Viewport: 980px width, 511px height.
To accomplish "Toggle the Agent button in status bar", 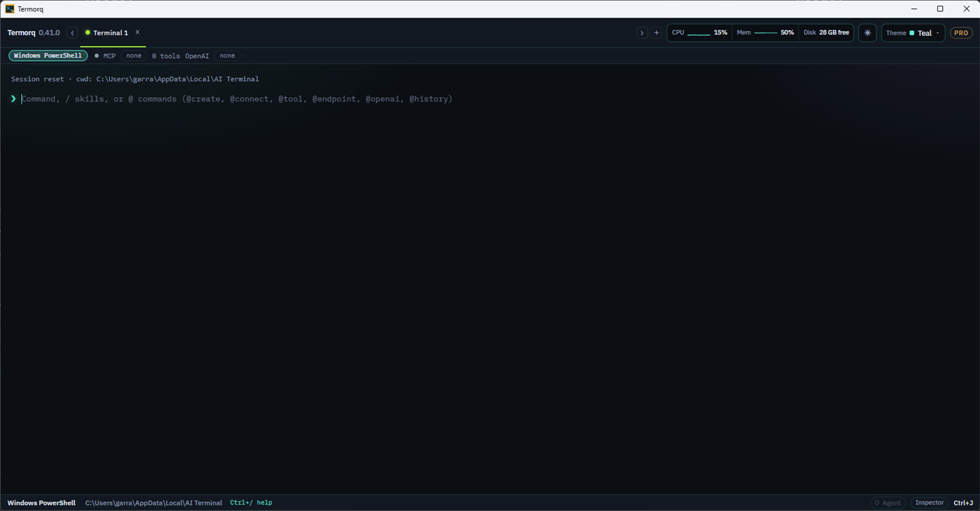I will click(888, 503).
